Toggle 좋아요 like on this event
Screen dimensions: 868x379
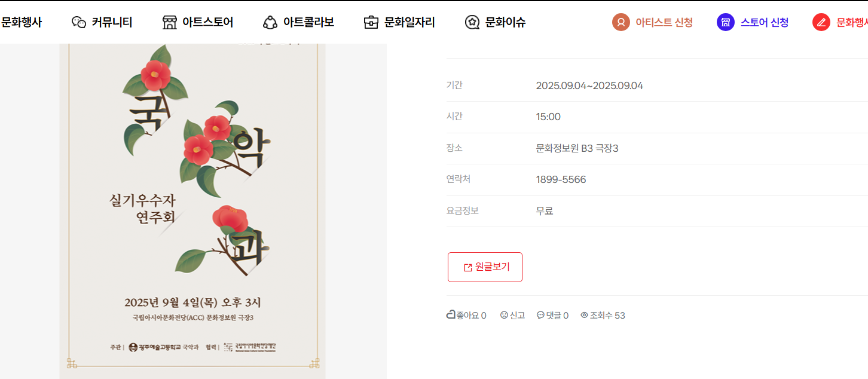[x=466, y=315]
